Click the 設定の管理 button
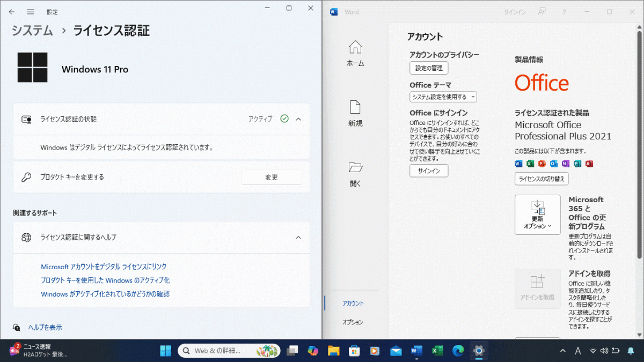Viewport: 644px width, 362px height. 429,68
